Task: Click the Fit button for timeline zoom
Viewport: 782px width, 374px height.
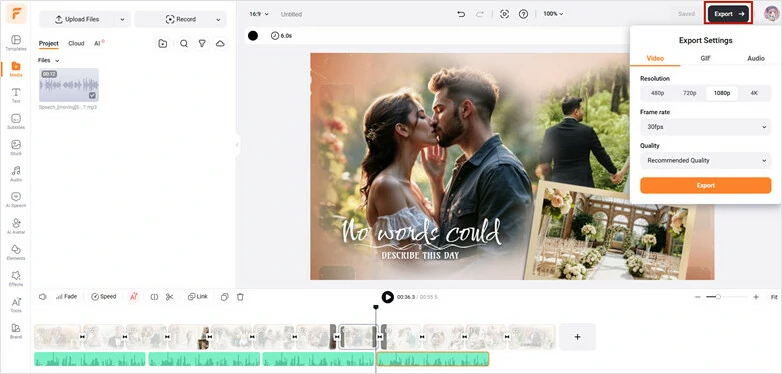Action: click(774, 297)
